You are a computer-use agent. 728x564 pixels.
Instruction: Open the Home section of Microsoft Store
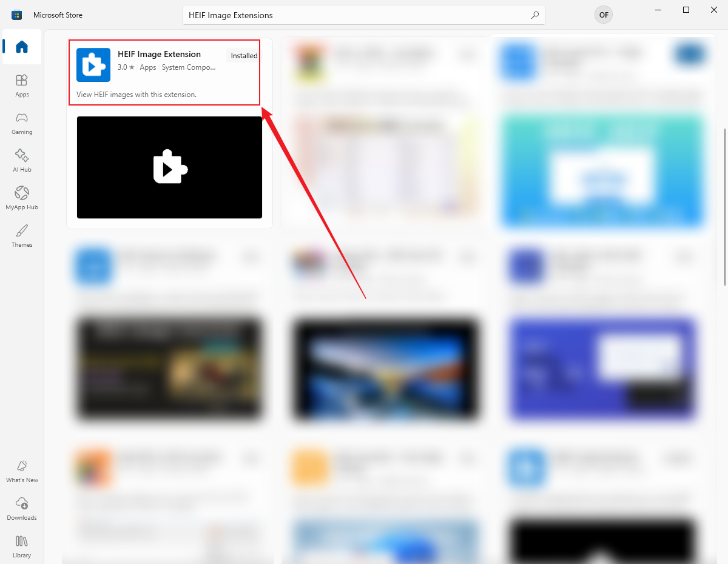pos(22,47)
